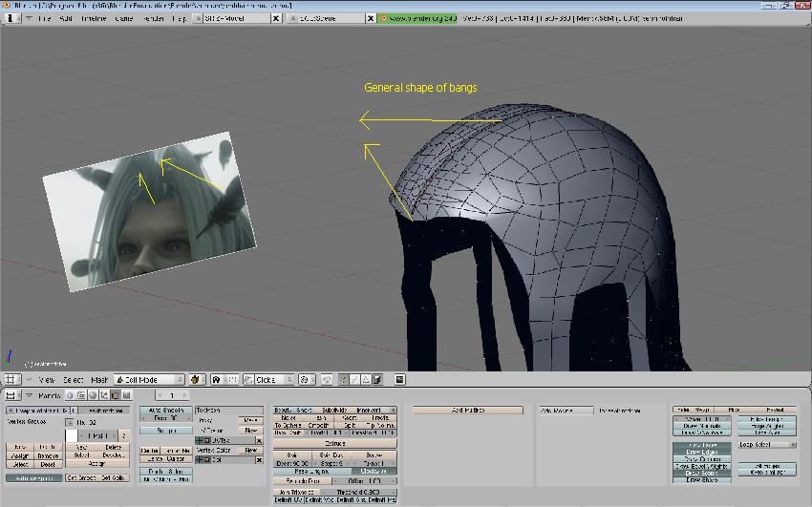Select vertex select mode icon
This screenshot has height=507, width=812.
[343, 380]
